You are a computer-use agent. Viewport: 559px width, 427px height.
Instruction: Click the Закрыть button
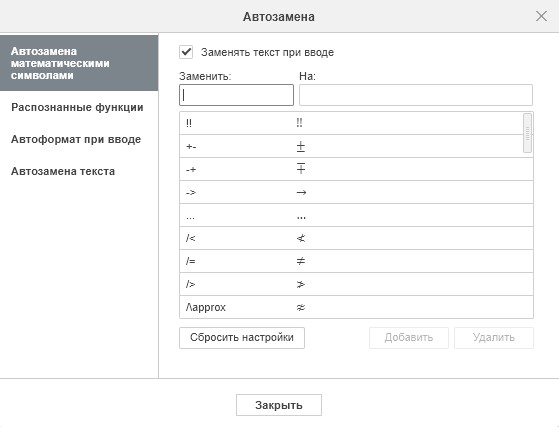point(279,405)
